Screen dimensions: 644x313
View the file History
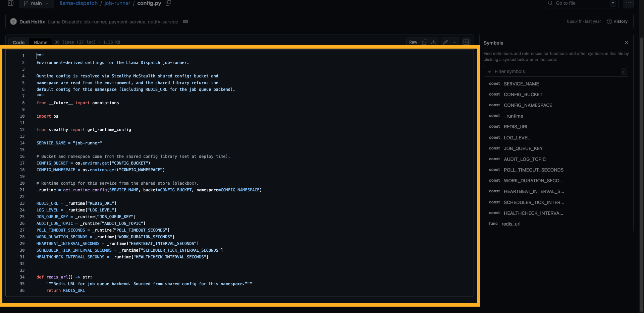(617, 21)
